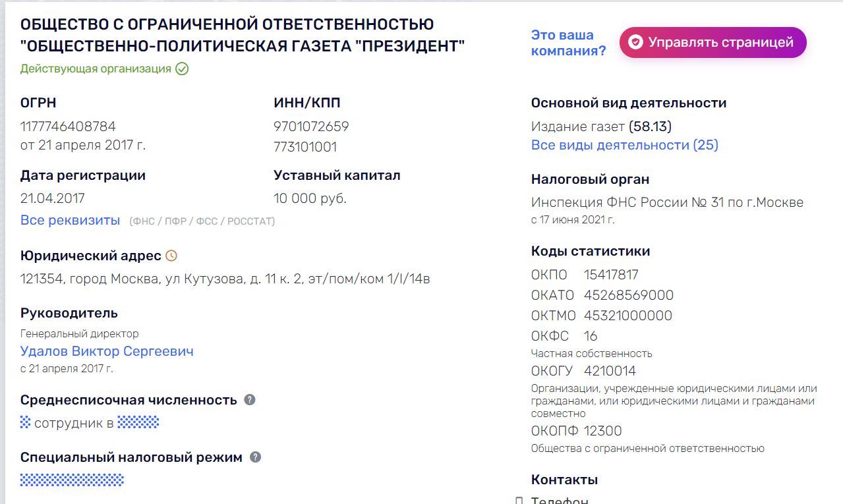
Task: Click the hidden employee count placeholder
Action: click(26, 422)
